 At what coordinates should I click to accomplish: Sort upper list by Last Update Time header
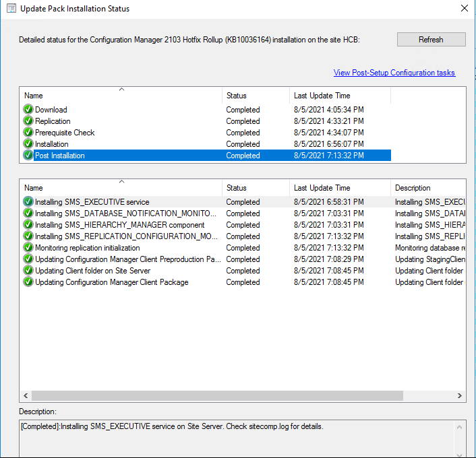(x=340, y=96)
